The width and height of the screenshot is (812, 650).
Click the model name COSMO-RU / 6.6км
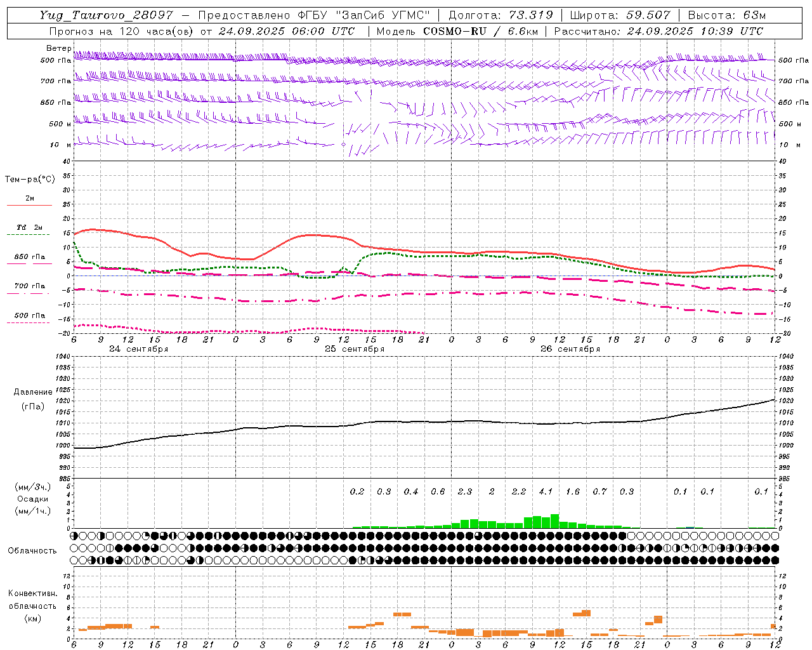481,31
